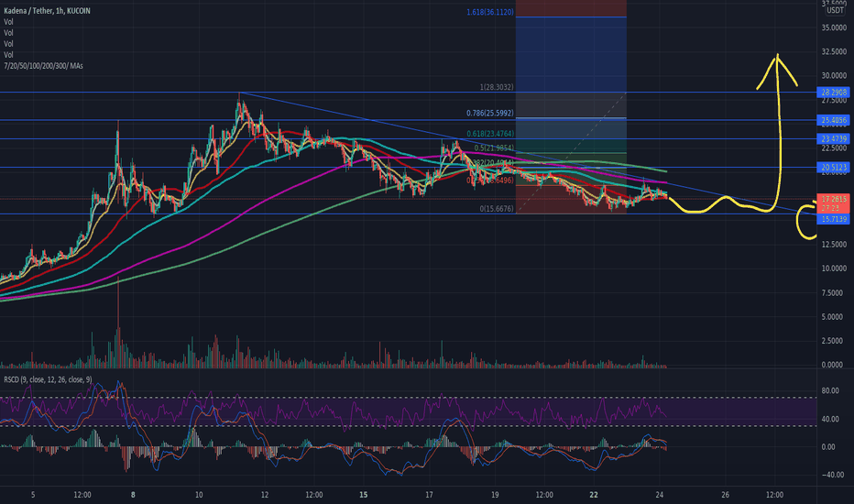Image resolution: width=854 pixels, height=504 pixels.
Task: Click date 5 on the time axis
Action: click(33, 495)
